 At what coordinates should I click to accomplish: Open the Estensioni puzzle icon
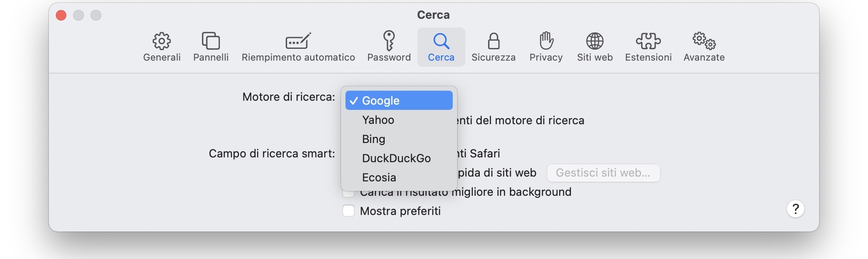tap(649, 46)
